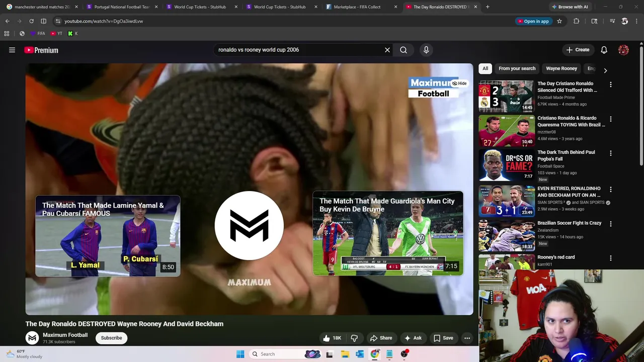Screen dimensions: 644x362
Task: Open Maximum Football channel avatar under video
Action: (32, 338)
